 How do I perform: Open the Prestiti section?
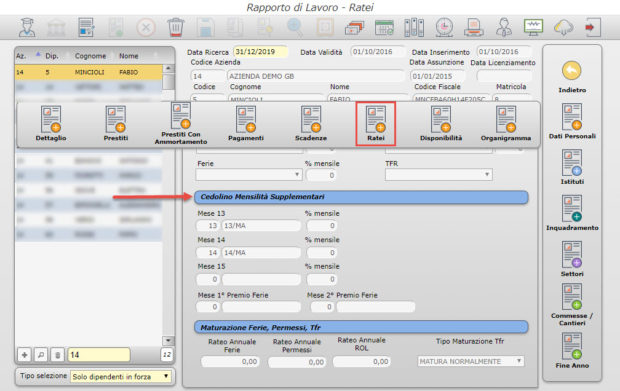pyautogui.click(x=115, y=123)
